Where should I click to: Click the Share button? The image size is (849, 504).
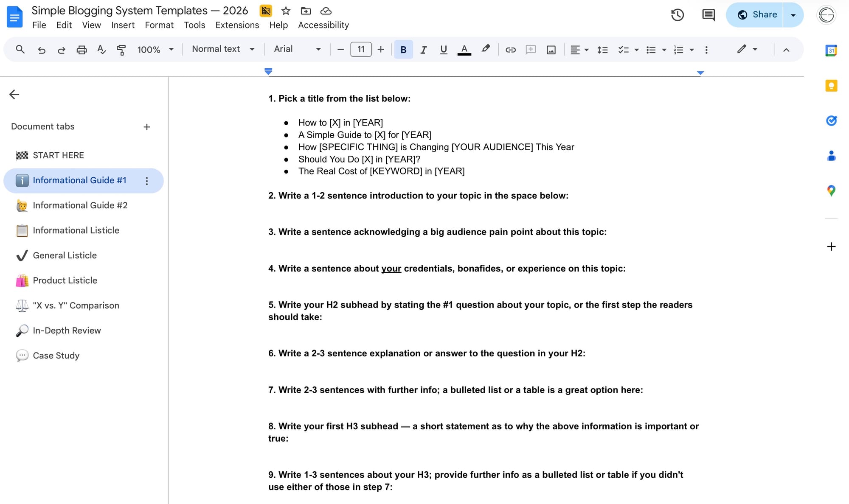click(756, 15)
